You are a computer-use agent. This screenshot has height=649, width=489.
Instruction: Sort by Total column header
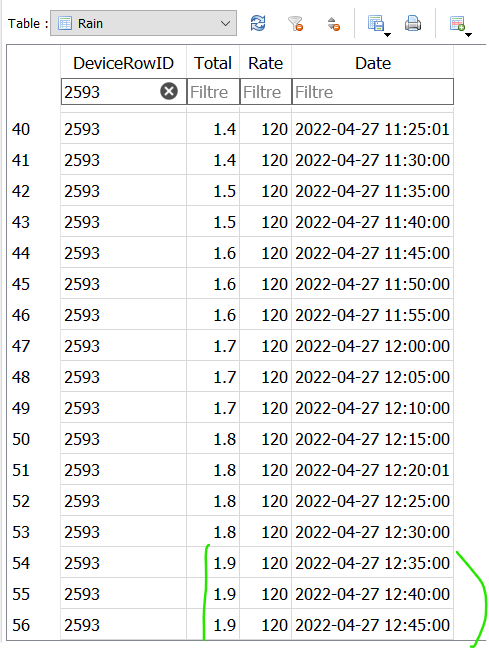[213, 63]
